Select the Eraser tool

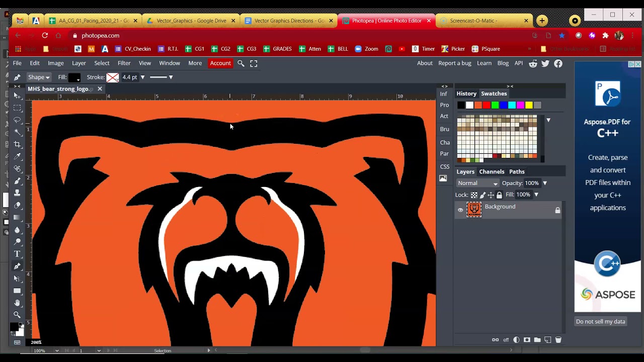pyautogui.click(x=17, y=205)
